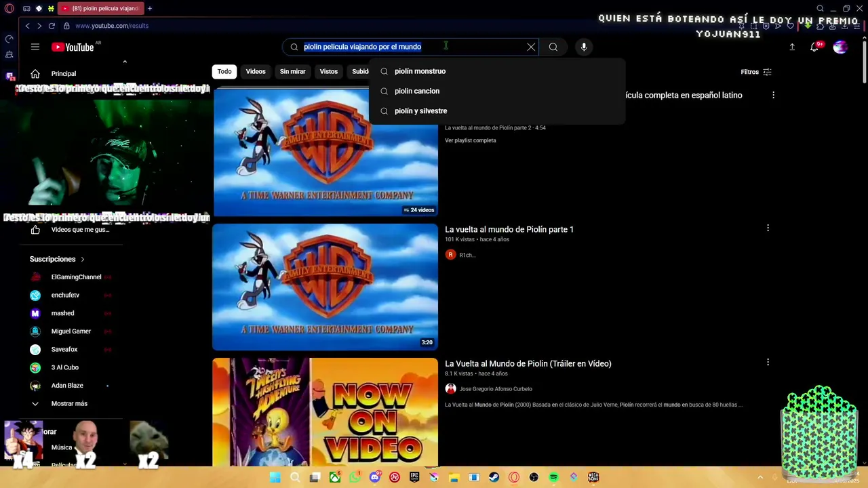Open the Twitch icon in Opera sidebar
The height and width of the screenshot is (488, 868).
point(9,76)
